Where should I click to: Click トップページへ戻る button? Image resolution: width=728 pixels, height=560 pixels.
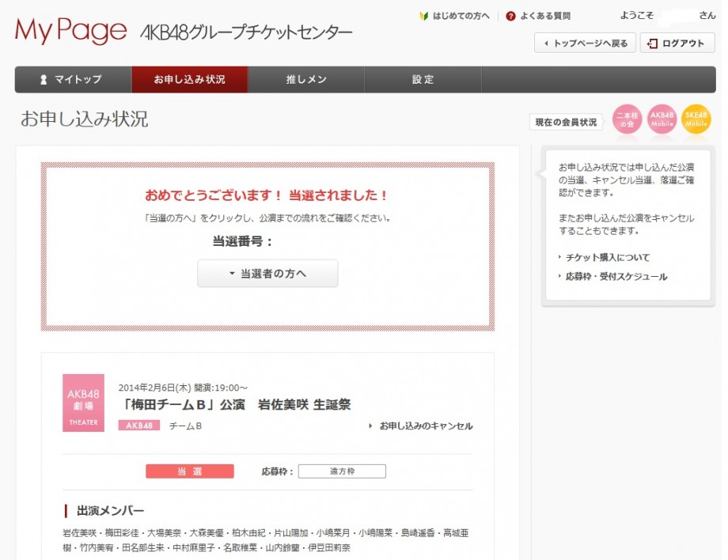tap(585, 44)
